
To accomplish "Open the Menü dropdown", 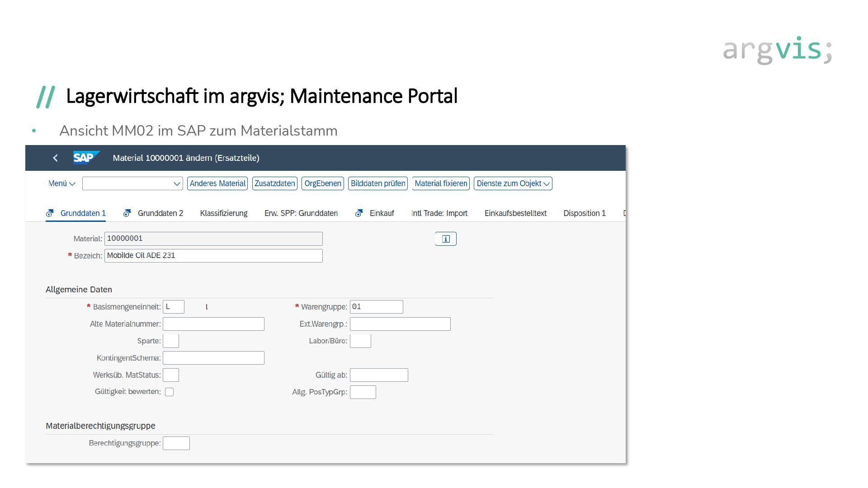I will (62, 183).
